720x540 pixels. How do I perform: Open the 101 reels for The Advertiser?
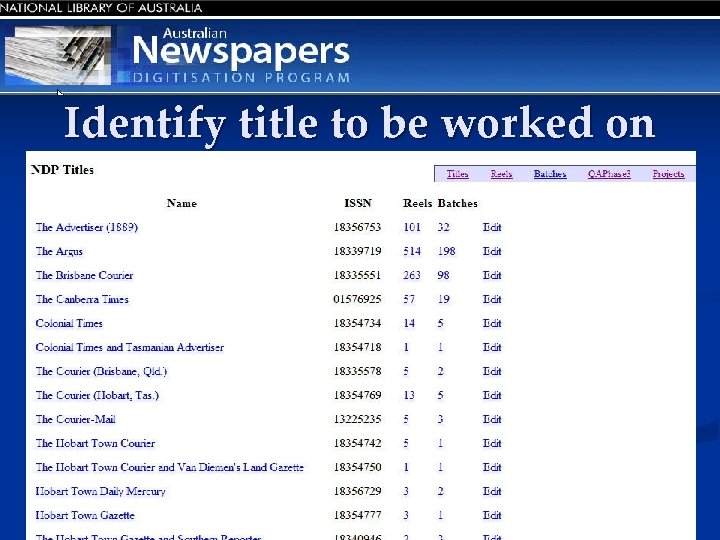click(412, 227)
